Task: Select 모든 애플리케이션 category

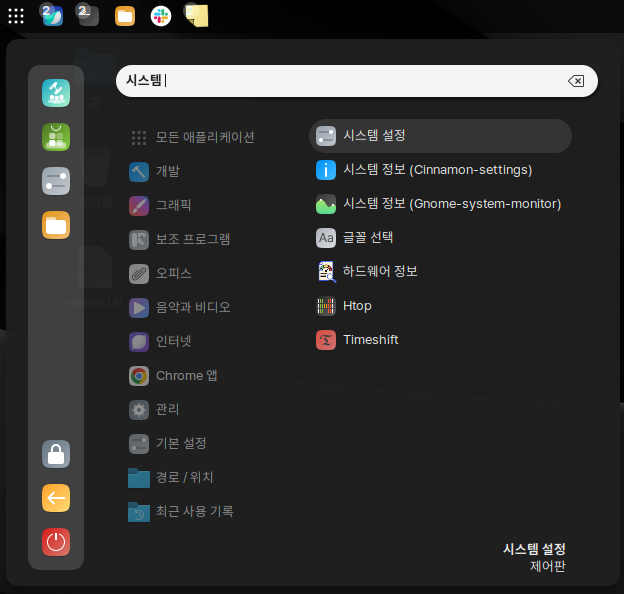Action: tap(193, 138)
